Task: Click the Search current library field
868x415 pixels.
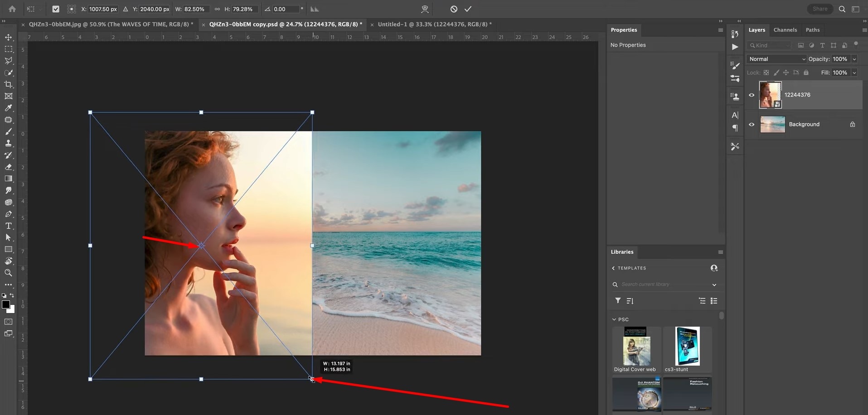Action: pyautogui.click(x=665, y=285)
